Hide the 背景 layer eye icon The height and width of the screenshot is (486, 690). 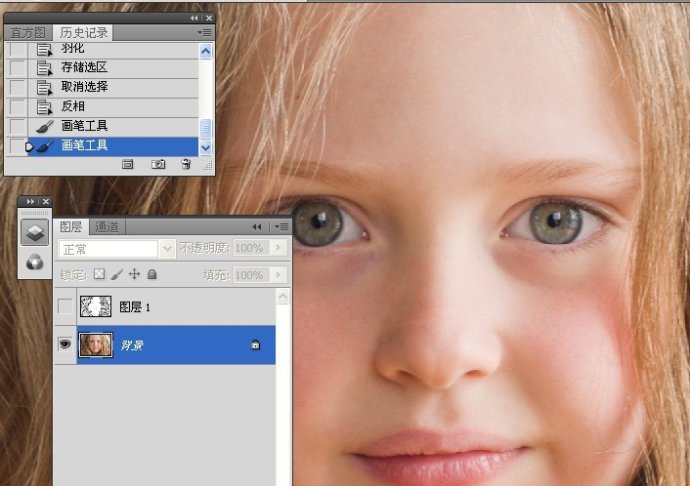click(65, 343)
